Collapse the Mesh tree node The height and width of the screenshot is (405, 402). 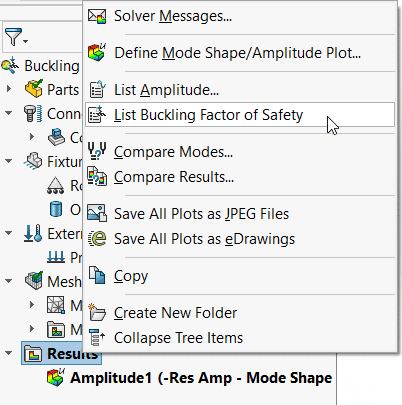pyautogui.click(x=8, y=281)
